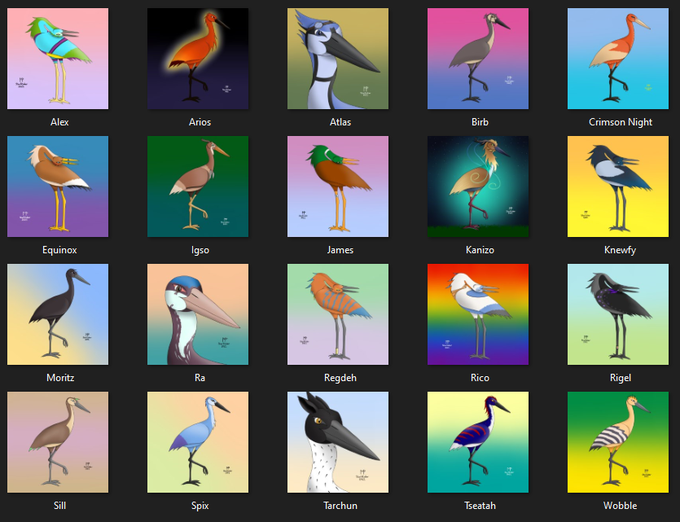Click the file name "Rigel"
Screen dimensions: 680x522
(620, 378)
